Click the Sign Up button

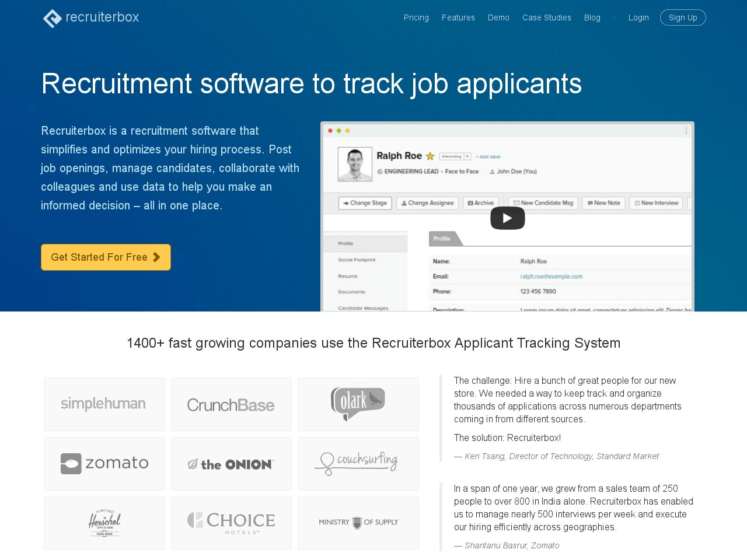(x=683, y=17)
